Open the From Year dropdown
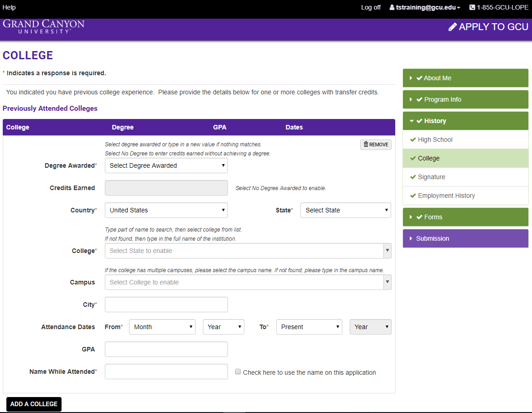Image resolution: width=532 pixels, height=413 pixels. click(x=223, y=327)
